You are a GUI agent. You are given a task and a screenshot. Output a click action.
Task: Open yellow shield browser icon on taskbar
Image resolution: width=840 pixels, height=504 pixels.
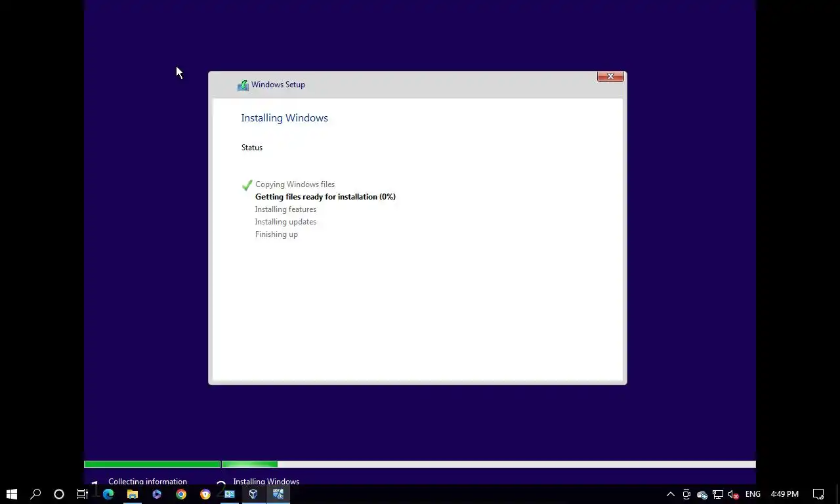click(x=205, y=494)
